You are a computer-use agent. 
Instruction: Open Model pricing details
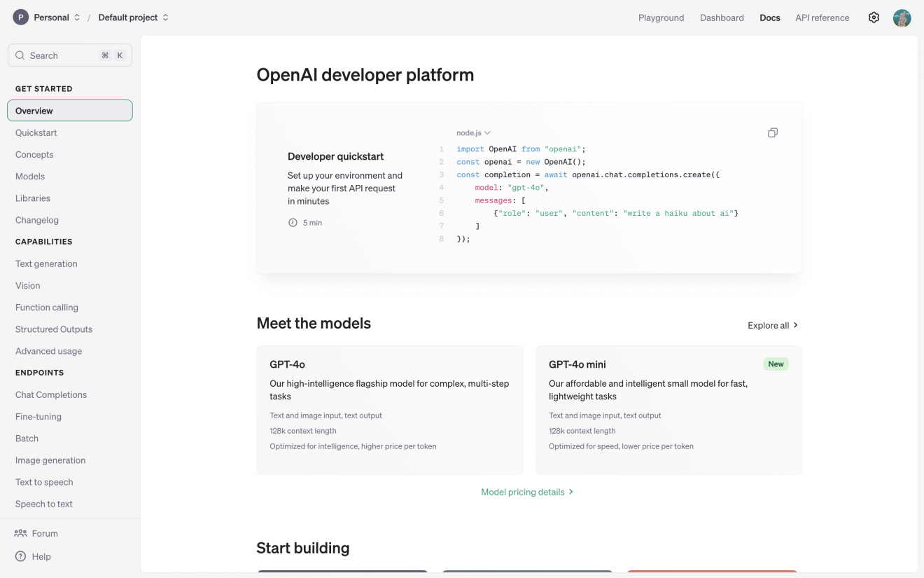(x=527, y=492)
